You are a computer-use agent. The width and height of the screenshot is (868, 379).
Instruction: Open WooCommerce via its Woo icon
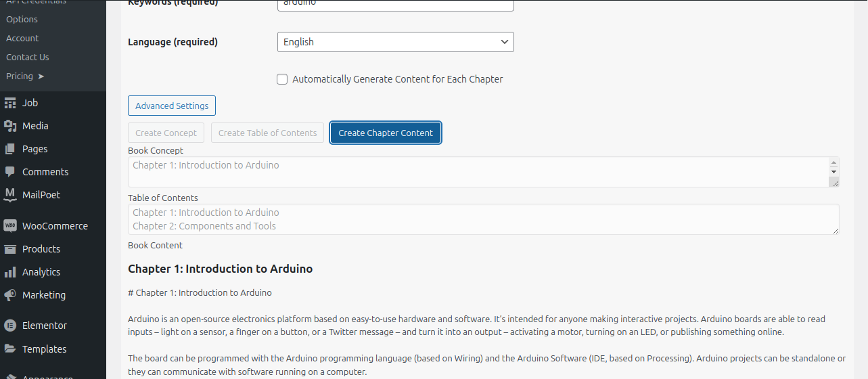click(x=10, y=226)
